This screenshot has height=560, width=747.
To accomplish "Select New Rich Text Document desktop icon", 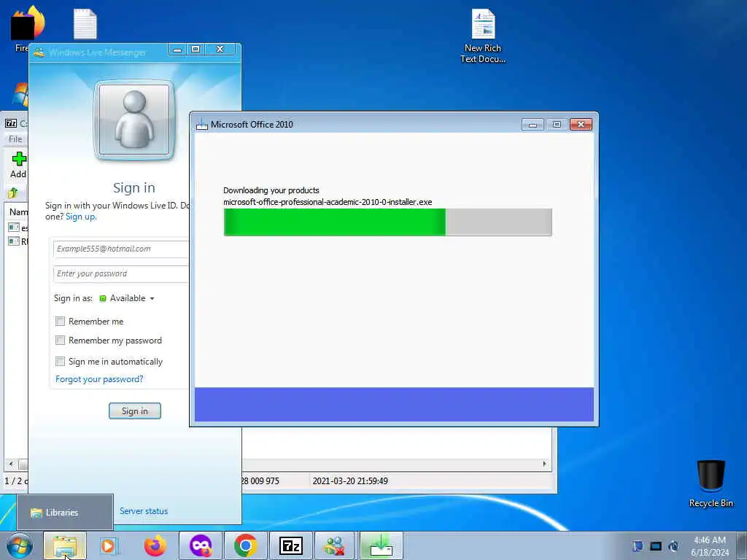I will click(483, 36).
